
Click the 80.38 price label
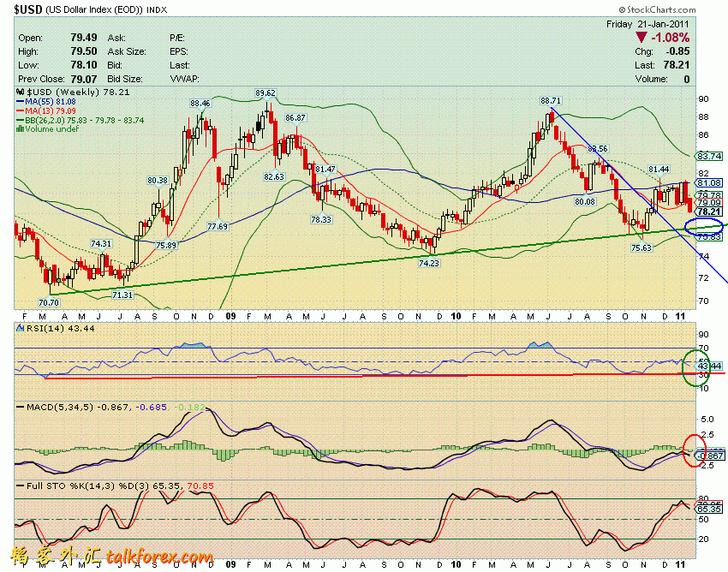click(158, 180)
